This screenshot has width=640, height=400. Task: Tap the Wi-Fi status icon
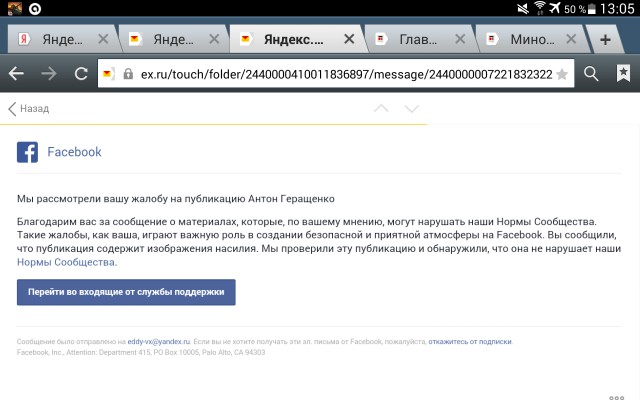pos(540,8)
